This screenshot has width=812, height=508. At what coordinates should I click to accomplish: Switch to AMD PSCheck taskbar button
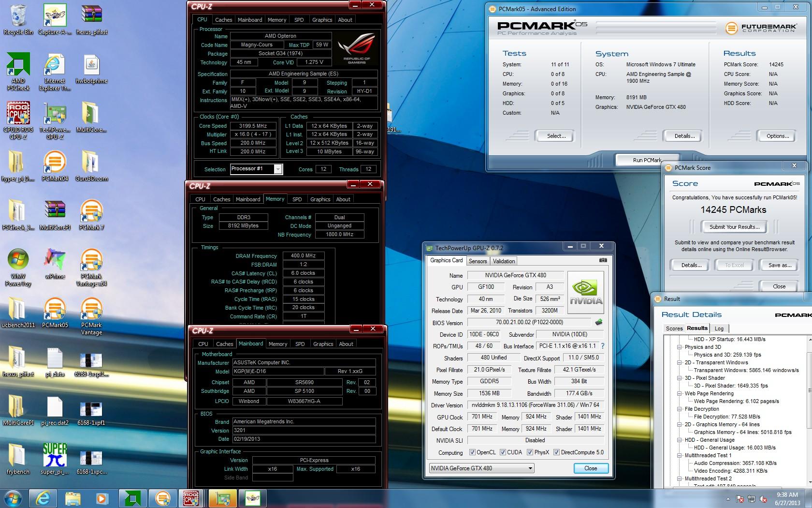coord(132,498)
